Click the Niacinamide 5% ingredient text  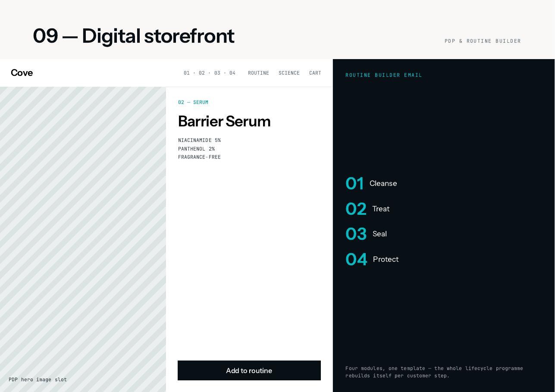click(x=199, y=140)
